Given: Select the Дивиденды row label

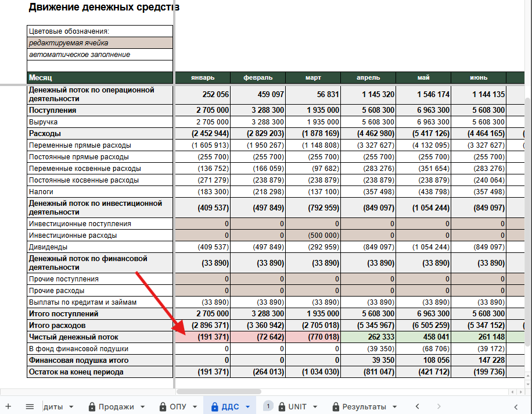Looking at the screenshot, I should pyautogui.click(x=100, y=247).
